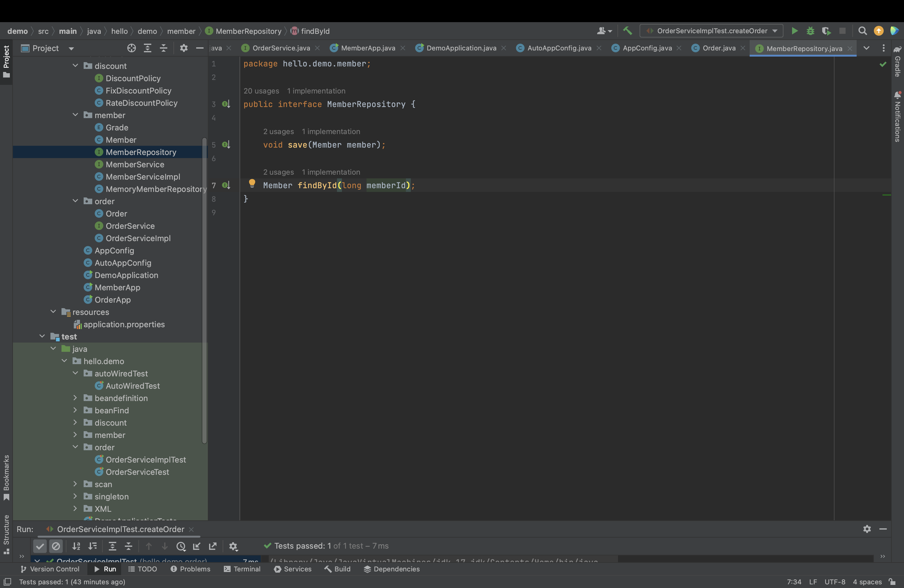Expand the singleton folder
The image size is (904, 588).
[x=75, y=496]
